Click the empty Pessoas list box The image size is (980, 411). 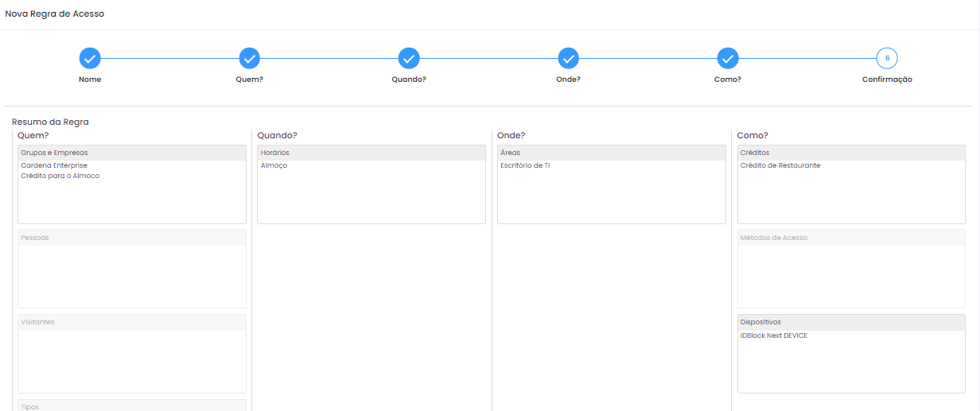coord(132,275)
